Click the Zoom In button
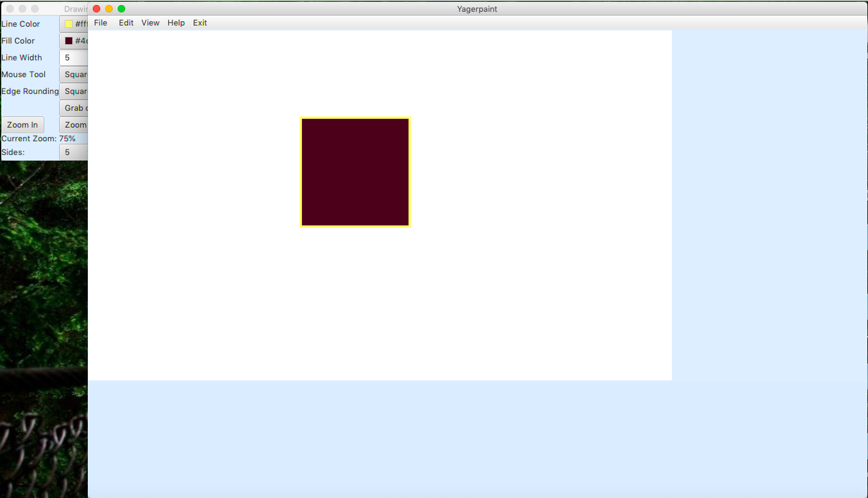Viewport: 868px width, 498px height. 22,125
